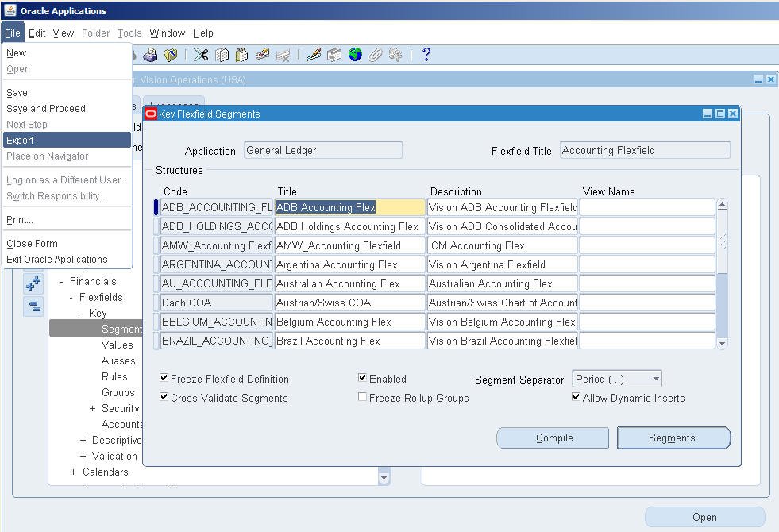Toggle Allow Dynamic Inserts checkbox
This screenshot has width=779, height=532.
pos(577,397)
